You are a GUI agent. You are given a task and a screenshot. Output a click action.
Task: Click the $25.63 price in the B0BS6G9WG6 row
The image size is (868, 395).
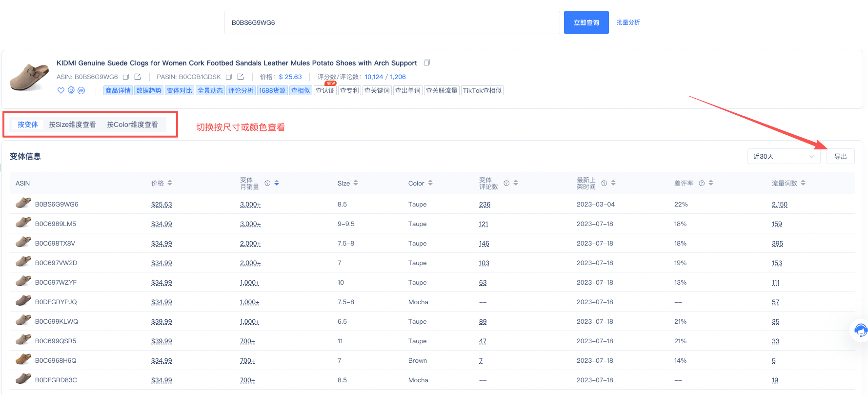(161, 204)
